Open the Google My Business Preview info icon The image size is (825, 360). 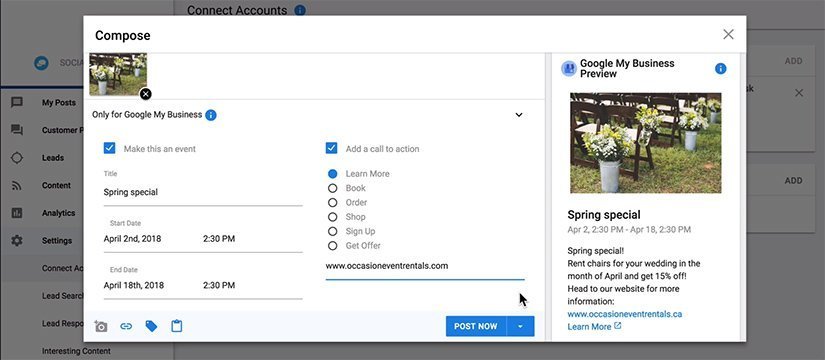point(721,68)
